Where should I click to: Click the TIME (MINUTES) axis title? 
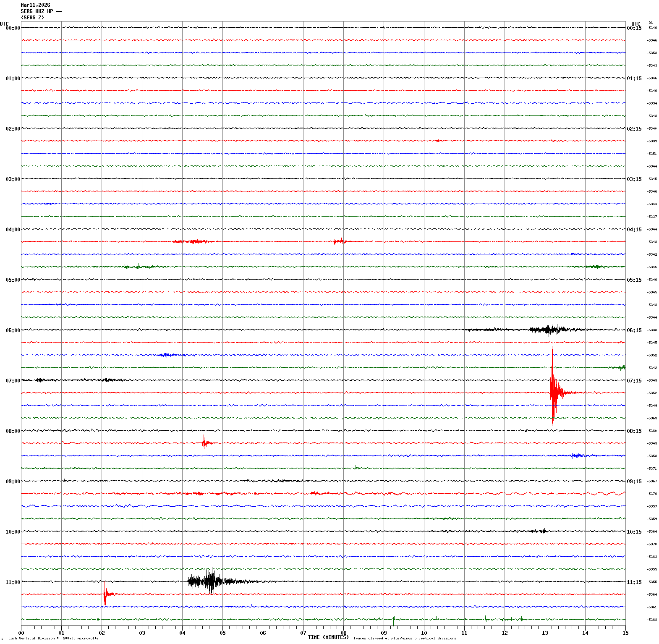coord(328,637)
